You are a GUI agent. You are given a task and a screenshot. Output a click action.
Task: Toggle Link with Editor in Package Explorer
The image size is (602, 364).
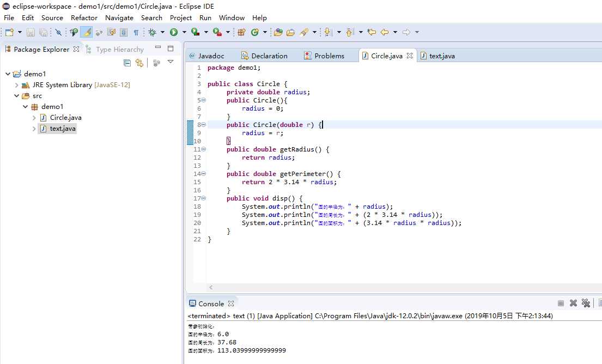[139, 63]
